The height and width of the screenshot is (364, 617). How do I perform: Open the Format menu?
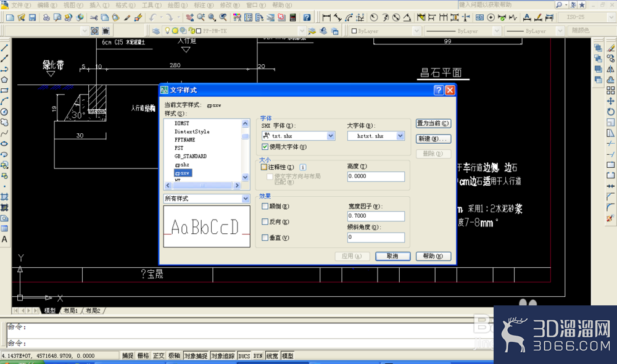pyautogui.click(x=125, y=5)
